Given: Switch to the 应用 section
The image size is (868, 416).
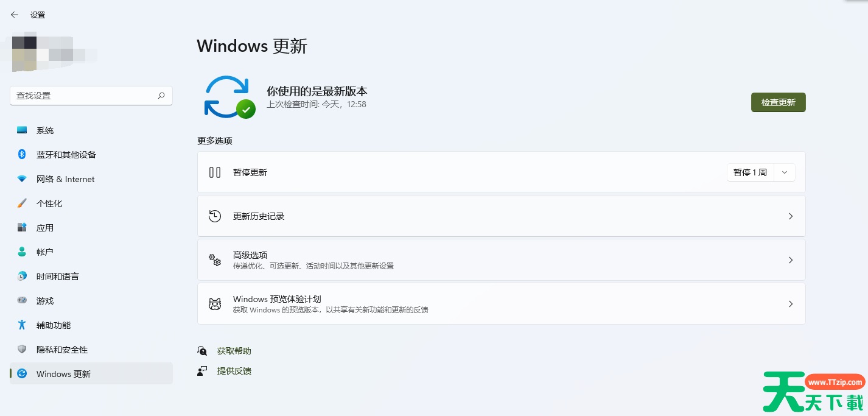Looking at the screenshot, I should pos(91,228).
